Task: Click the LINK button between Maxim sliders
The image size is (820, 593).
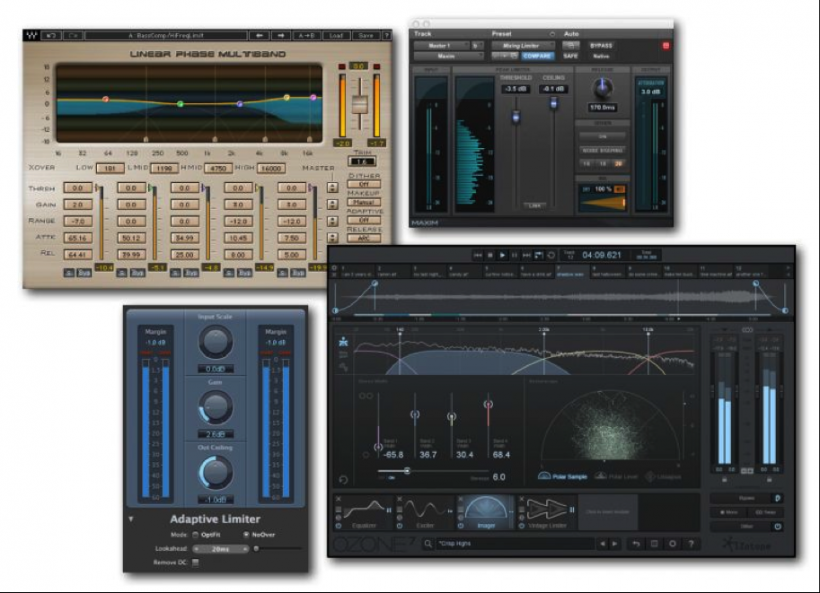Action: (x=534, y=206)
